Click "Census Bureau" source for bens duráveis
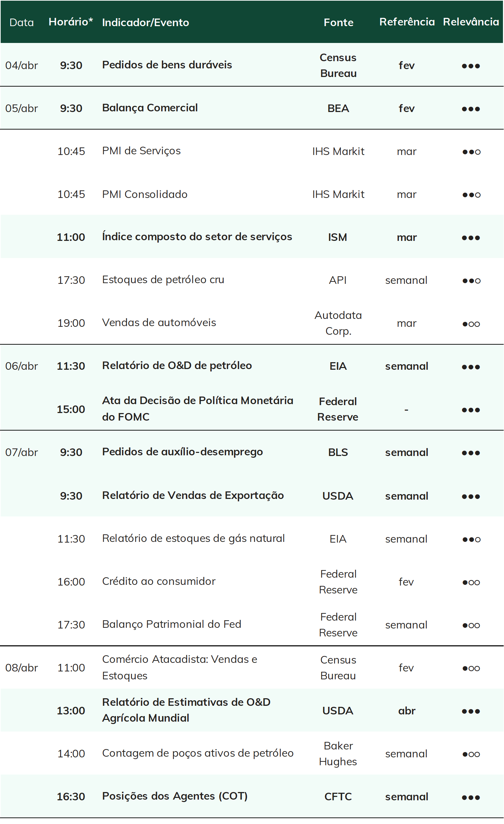 coord(338,65)
